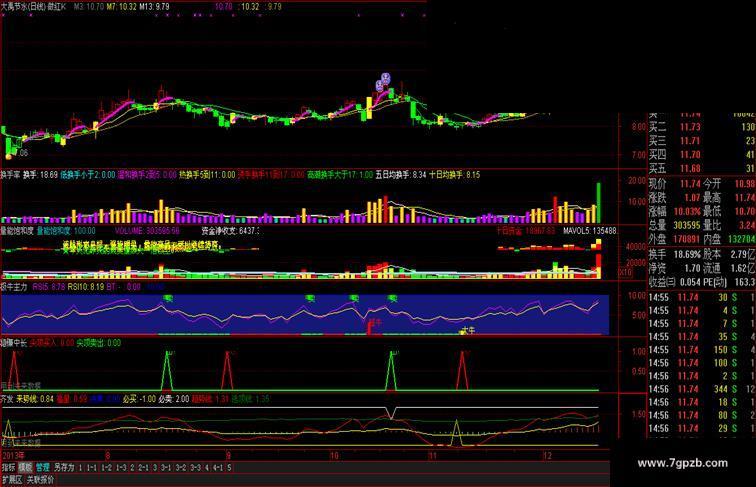756x487 pixels.
Task: Select month 8 on the time axis
Action: pyautogui.click(x=108, y=455)
